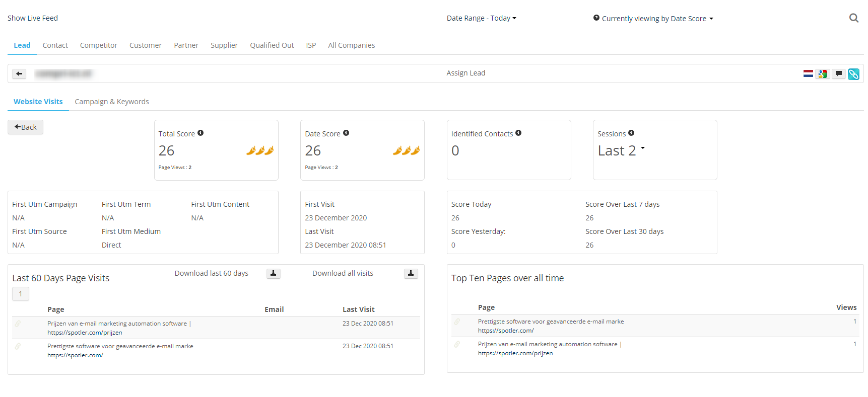The image size is (868, 397).
Task: Open Google search for this lead
Action: coord(823,74)
